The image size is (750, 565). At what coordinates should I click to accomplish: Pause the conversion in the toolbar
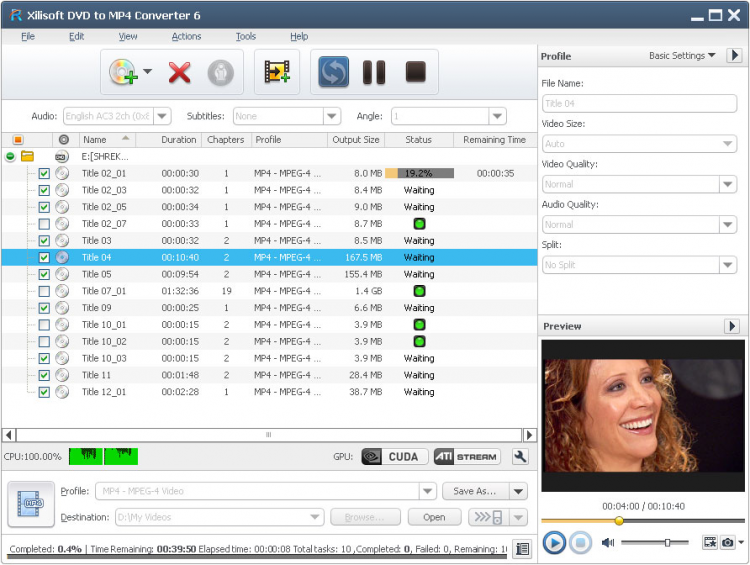point(374,72)
